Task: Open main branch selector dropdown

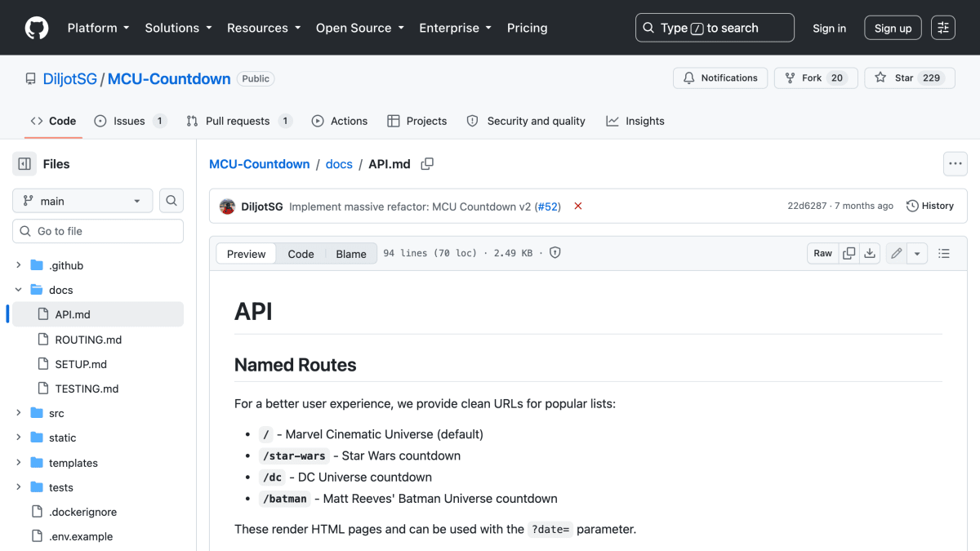Action: [82, 201]
